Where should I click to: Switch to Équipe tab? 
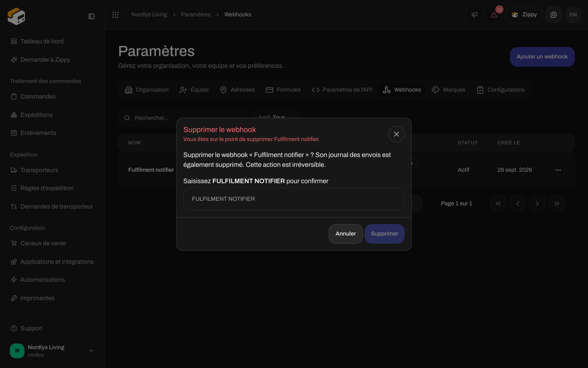[194, 90]
